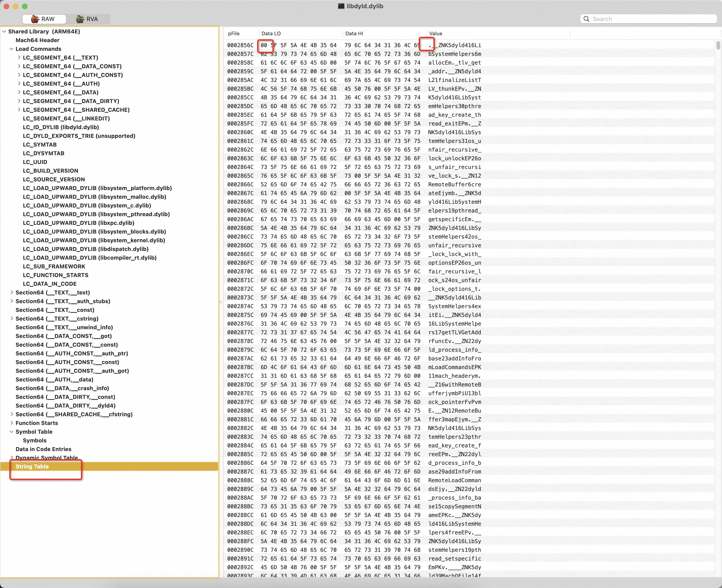Image resolution: width=722 pixels, height=588 pixels.
Task: Select the hex row at 0002856C
Action: click(x=469, y=45)
